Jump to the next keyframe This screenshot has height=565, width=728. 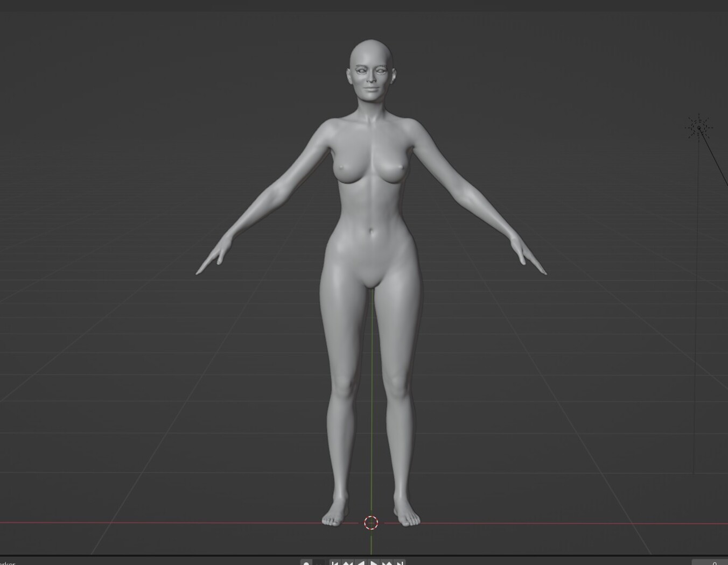[x=387, y=562]
